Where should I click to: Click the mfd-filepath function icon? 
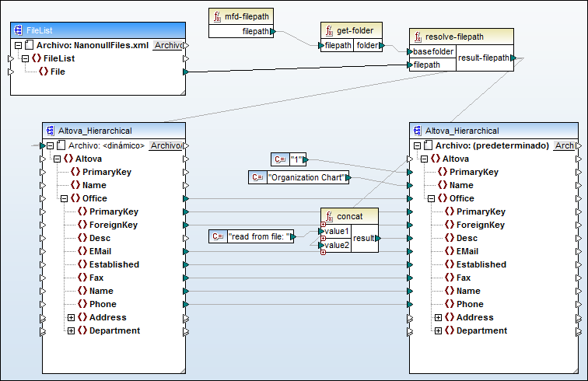(x=217, y=17)
